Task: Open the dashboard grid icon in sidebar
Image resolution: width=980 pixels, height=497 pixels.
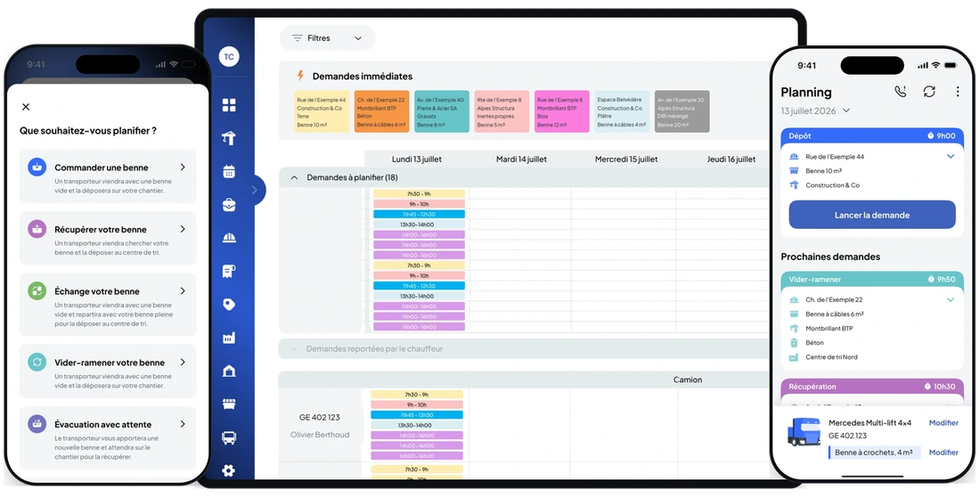Action: pyautogui.click(x=229, y=105)
